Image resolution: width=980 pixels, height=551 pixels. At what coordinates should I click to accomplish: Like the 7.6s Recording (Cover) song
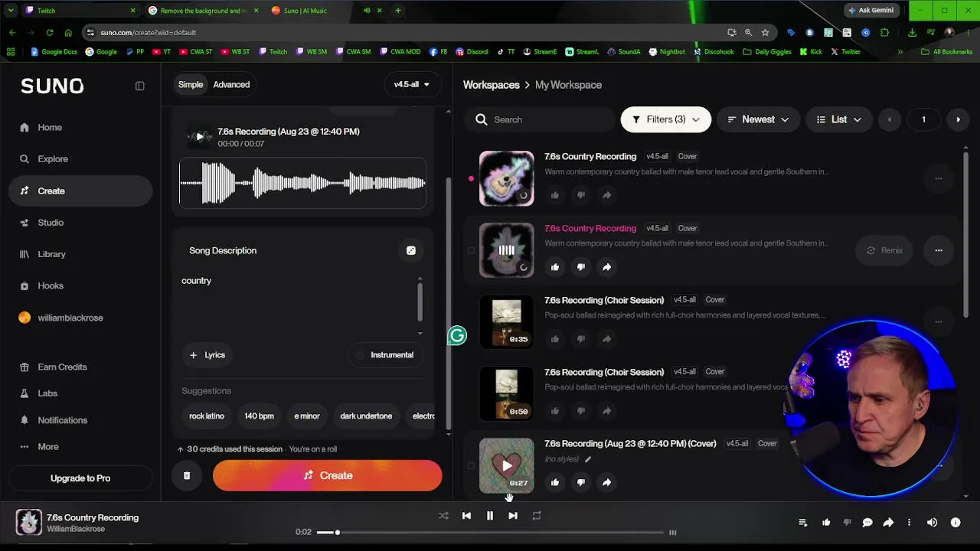(555, 482)
